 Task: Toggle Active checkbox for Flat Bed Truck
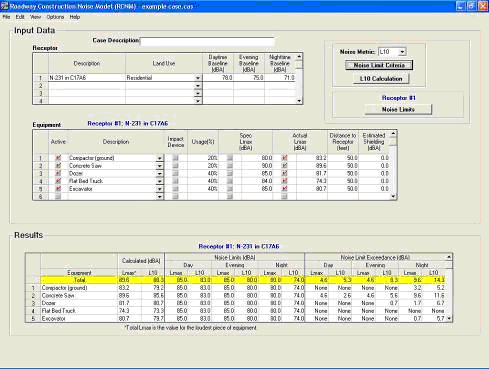click(58, 181)
